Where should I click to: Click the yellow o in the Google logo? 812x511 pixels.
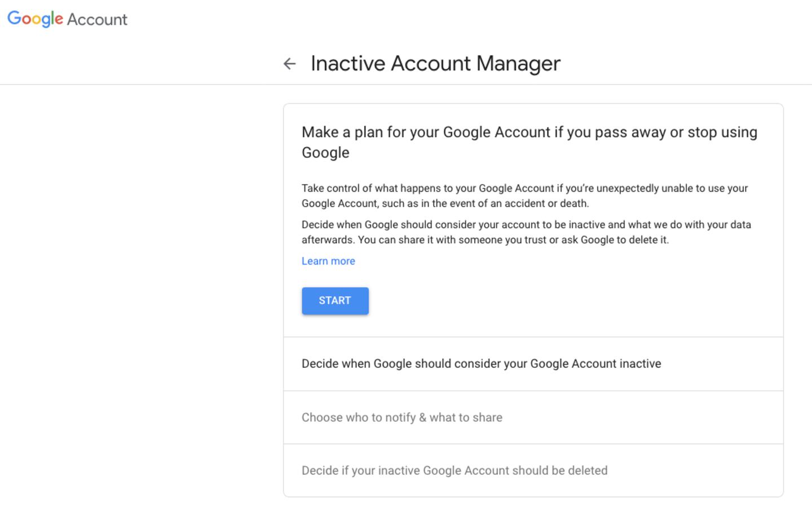[x=37, y=20]
